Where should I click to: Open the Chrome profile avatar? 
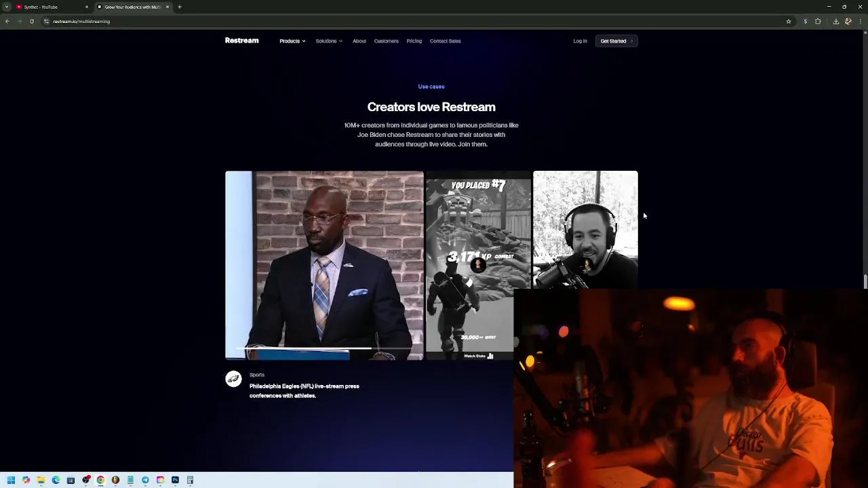pyautogui.click(x=848, y=21)
